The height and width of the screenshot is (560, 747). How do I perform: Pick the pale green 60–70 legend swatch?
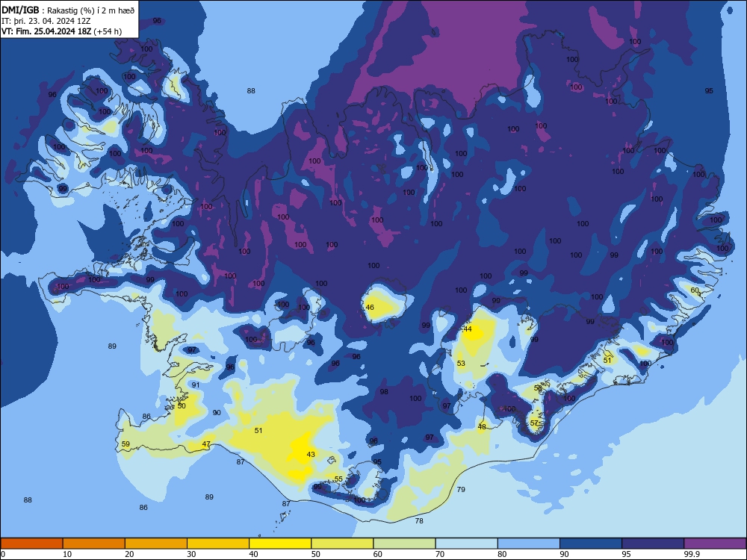404,544
